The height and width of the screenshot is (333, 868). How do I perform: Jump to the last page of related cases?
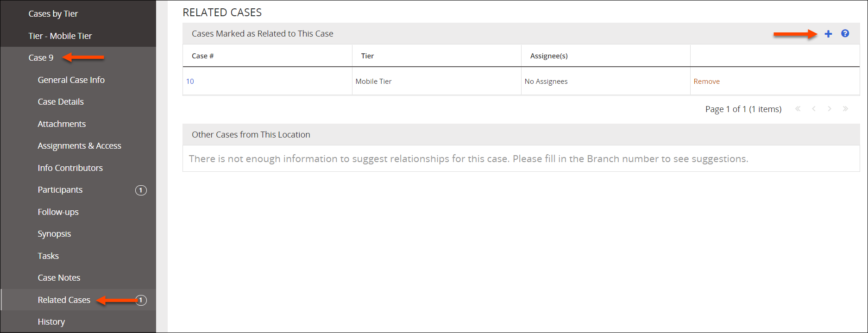point(845,108)
